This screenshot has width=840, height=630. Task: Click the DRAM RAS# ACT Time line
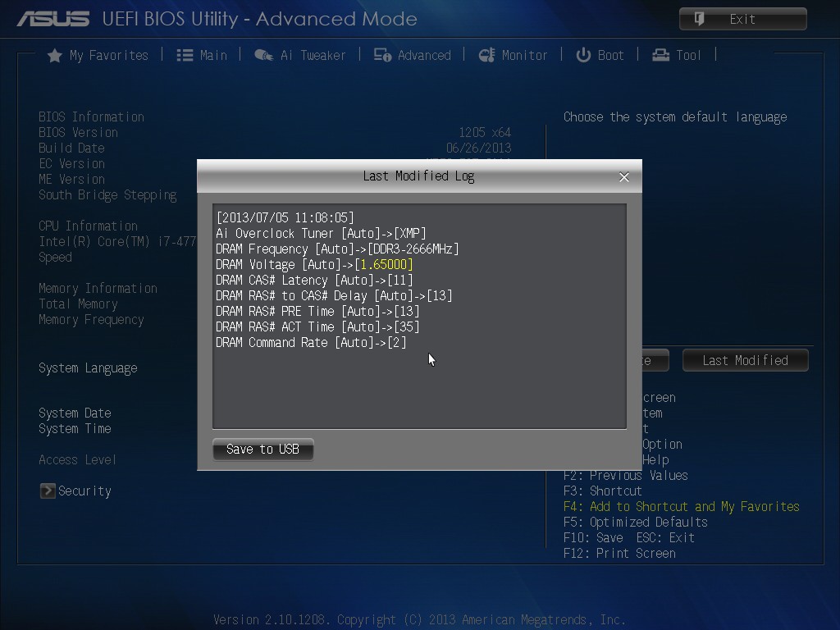[x=317, y=326]
